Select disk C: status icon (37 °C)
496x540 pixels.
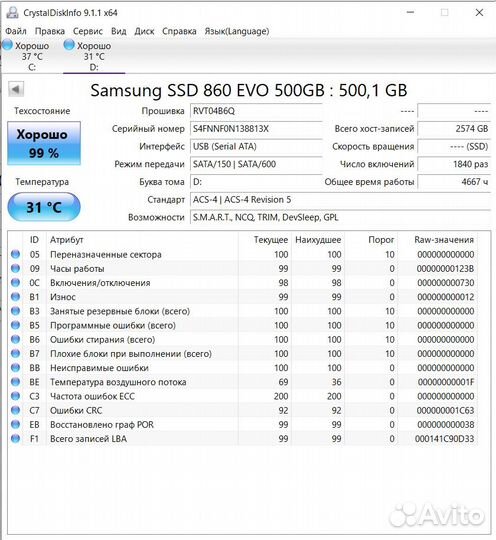(x=7, y=44)
